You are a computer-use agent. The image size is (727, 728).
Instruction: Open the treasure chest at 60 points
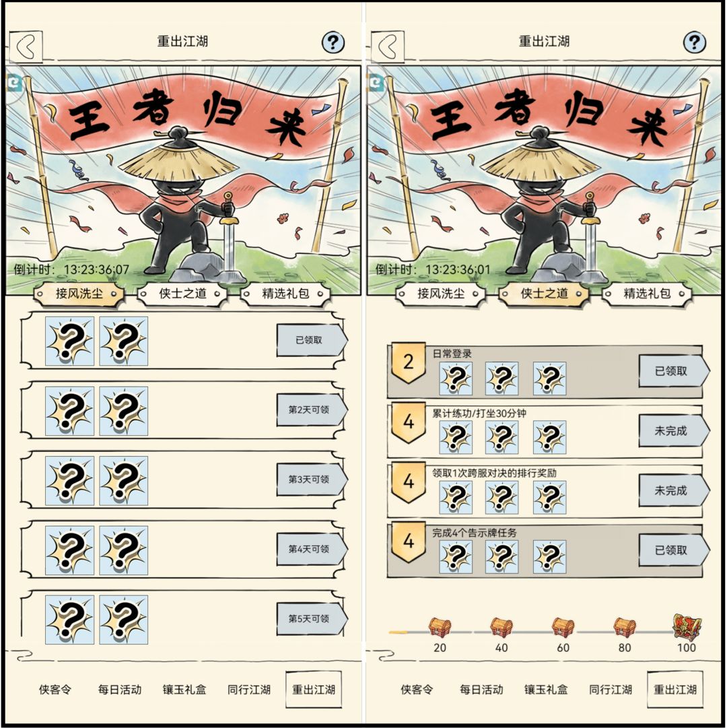coord(563,627)
